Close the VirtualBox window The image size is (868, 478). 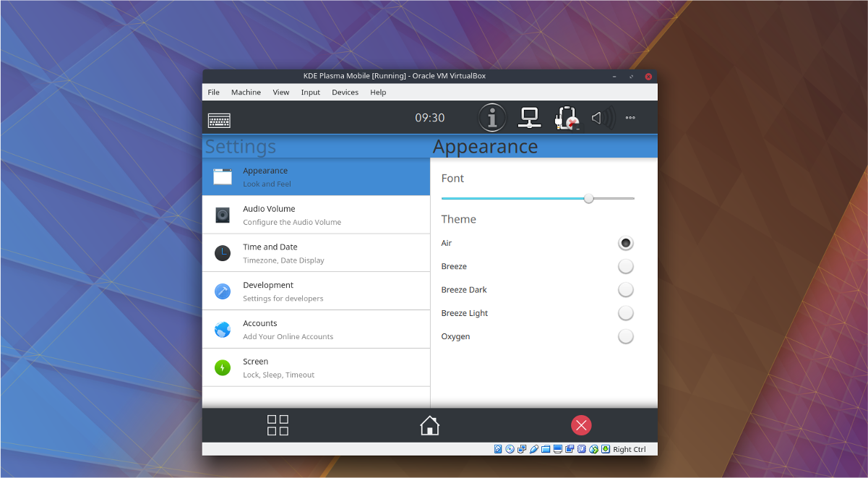[648, 77]
